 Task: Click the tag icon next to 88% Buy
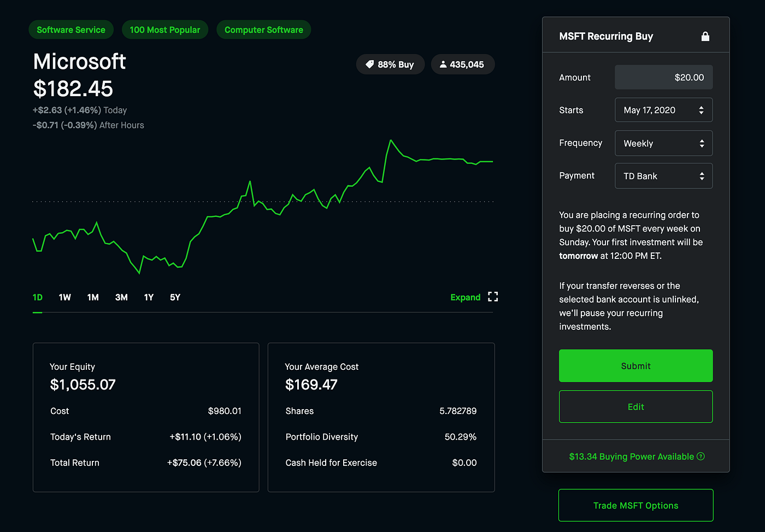tap(370, 64)
